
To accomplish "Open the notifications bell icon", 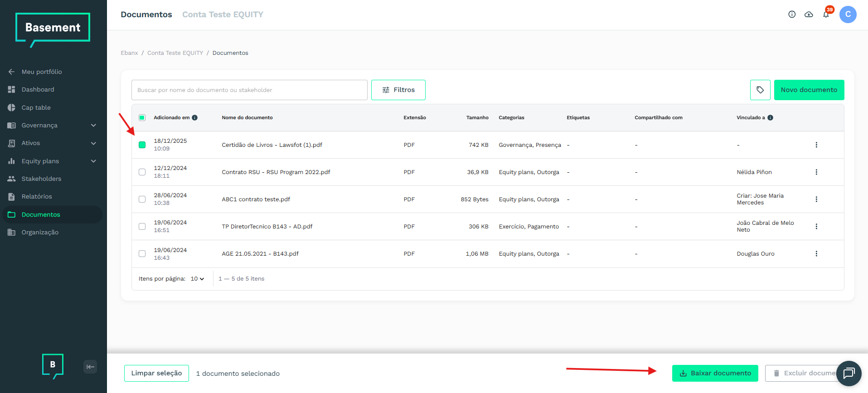I will click(x=826, y=15).
